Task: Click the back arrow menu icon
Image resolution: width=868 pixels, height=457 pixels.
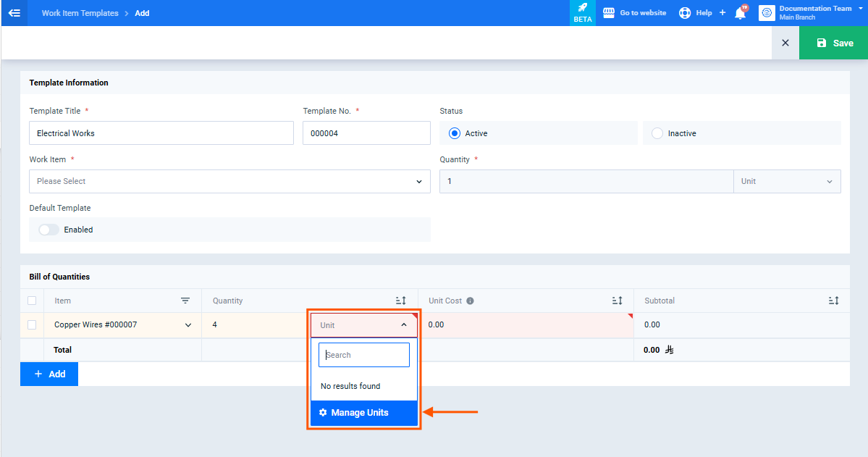Action: (x=14, y=13)
